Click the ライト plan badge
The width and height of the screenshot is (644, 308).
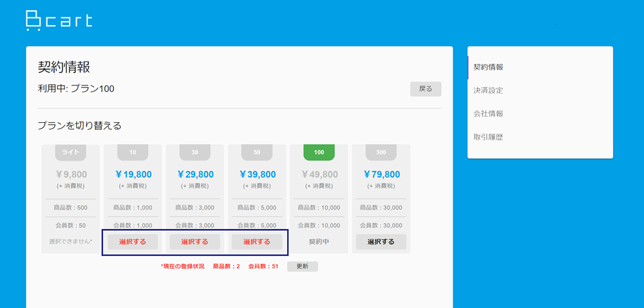tap(71, 152)
